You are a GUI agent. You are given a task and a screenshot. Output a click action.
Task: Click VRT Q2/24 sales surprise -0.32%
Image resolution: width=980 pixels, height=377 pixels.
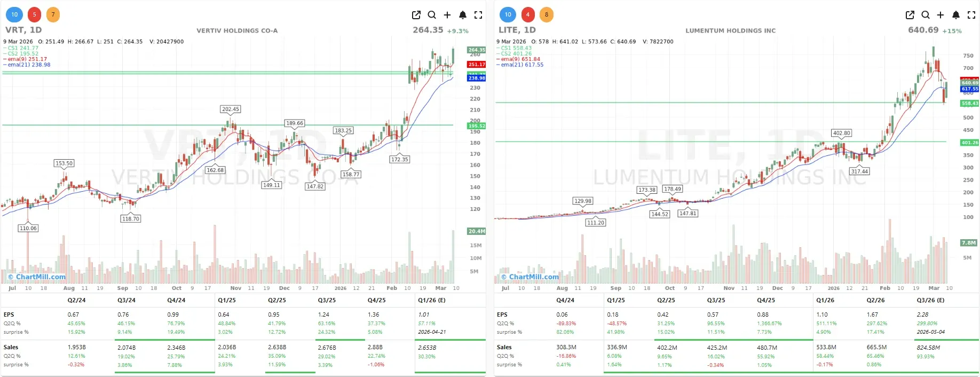pyautogui.click(x=76, y=365)
